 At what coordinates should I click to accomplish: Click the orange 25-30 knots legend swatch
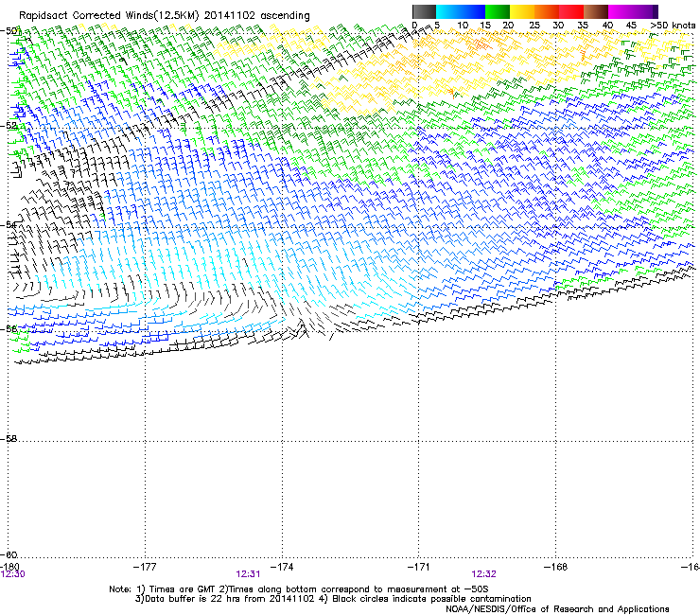547,11
